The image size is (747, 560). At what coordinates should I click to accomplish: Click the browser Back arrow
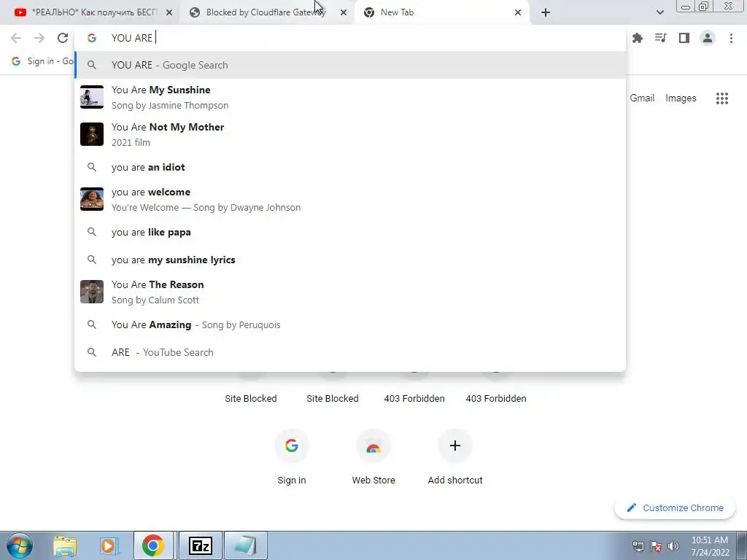pyautogui.click(x=16, y=38)
